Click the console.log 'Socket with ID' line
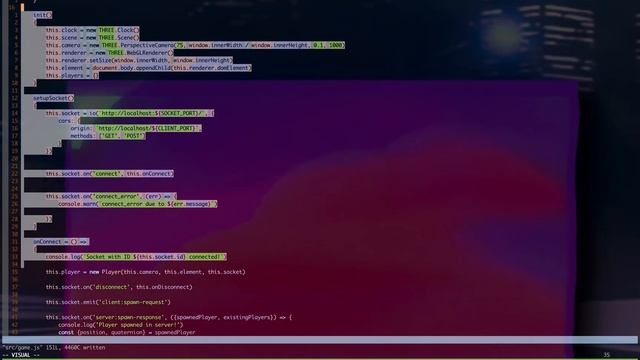Viewport: 640px width, 360px height. coord(136,257)
